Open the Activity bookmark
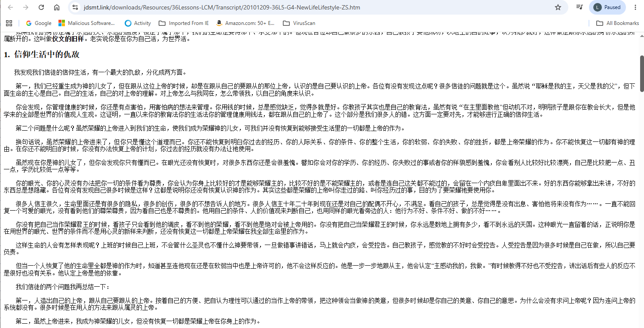Screen dimensions: 644x328 click(x=138, y=23)
